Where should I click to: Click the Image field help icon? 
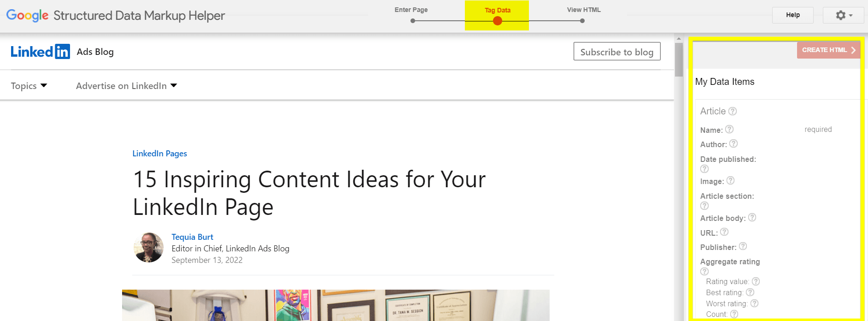[730, 181]
